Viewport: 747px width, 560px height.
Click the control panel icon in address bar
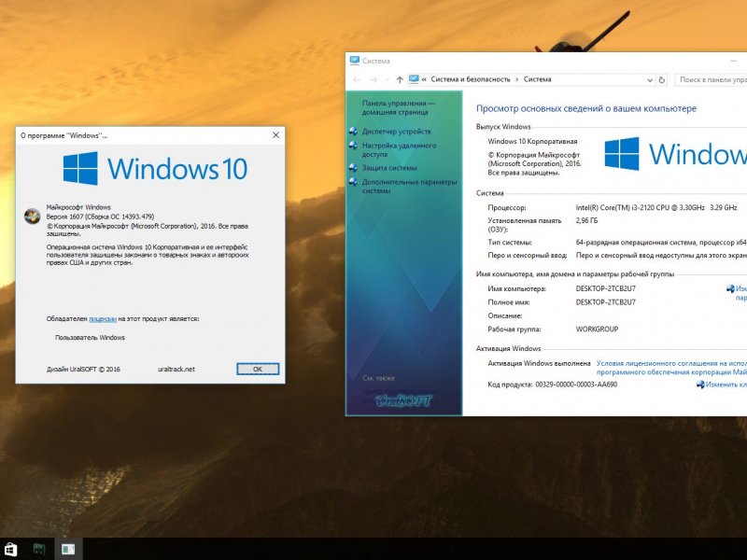tap(414, 79)
